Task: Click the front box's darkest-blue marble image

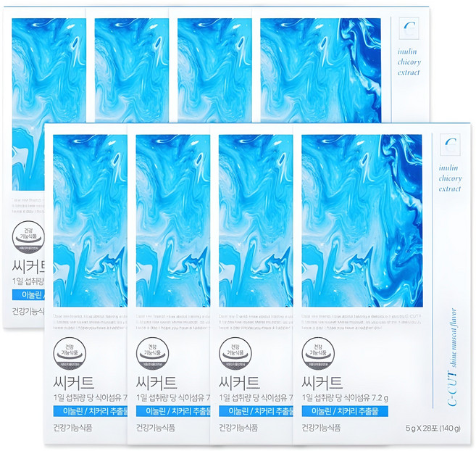Action: [x=362, y=220]
